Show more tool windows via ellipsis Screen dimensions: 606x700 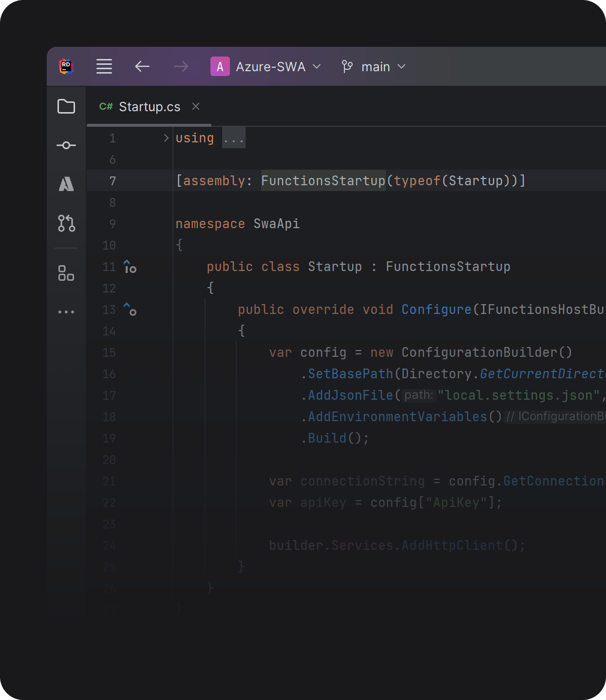pyautogui.click(x=66, y=312)
